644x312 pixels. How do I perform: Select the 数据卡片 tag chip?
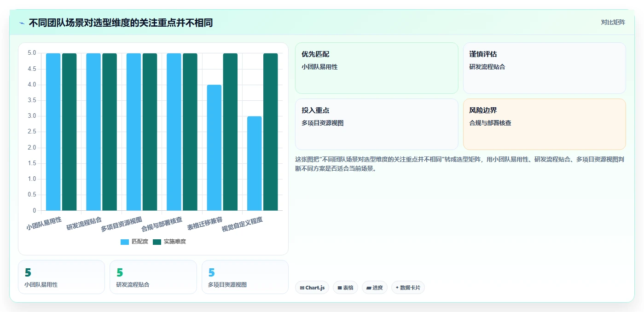tap(408, 288)
